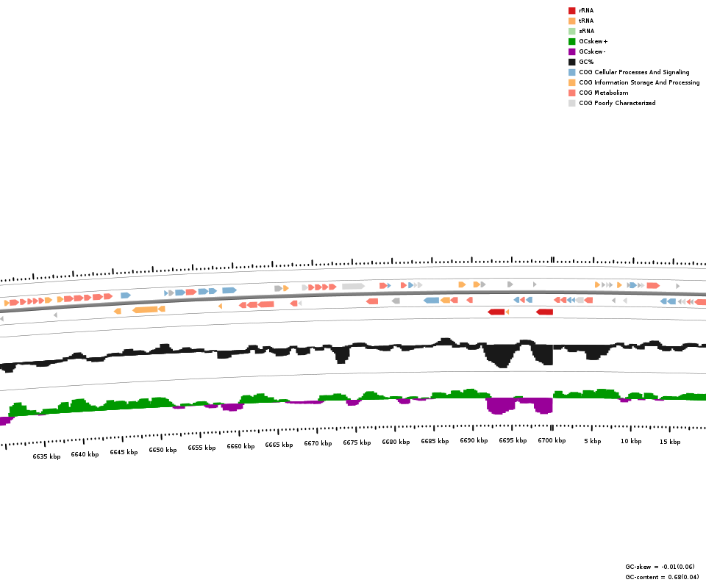Viewport: 706px width, 588px height.
Task: Click the blue COG Cellular Processes swatch
Action: (571, 72)
